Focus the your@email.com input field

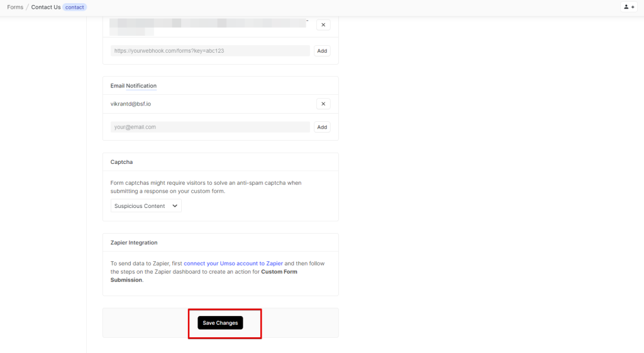[x=210, y=127]
